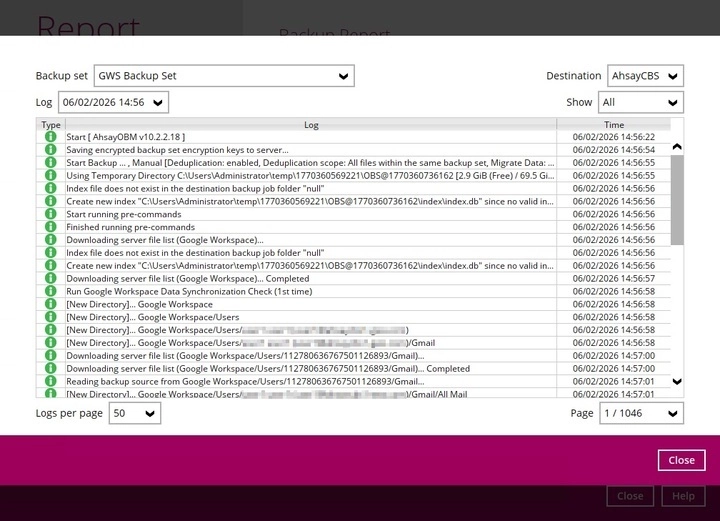Screen dimensions: 720x521
Task: Expand the Log date dropdown
Action: coord(113,102)
